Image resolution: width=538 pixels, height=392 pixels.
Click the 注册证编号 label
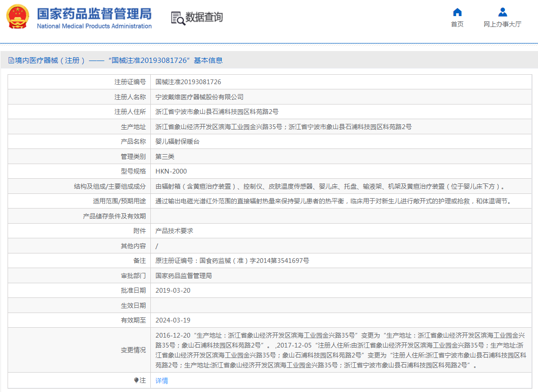[x=130, y=82]
